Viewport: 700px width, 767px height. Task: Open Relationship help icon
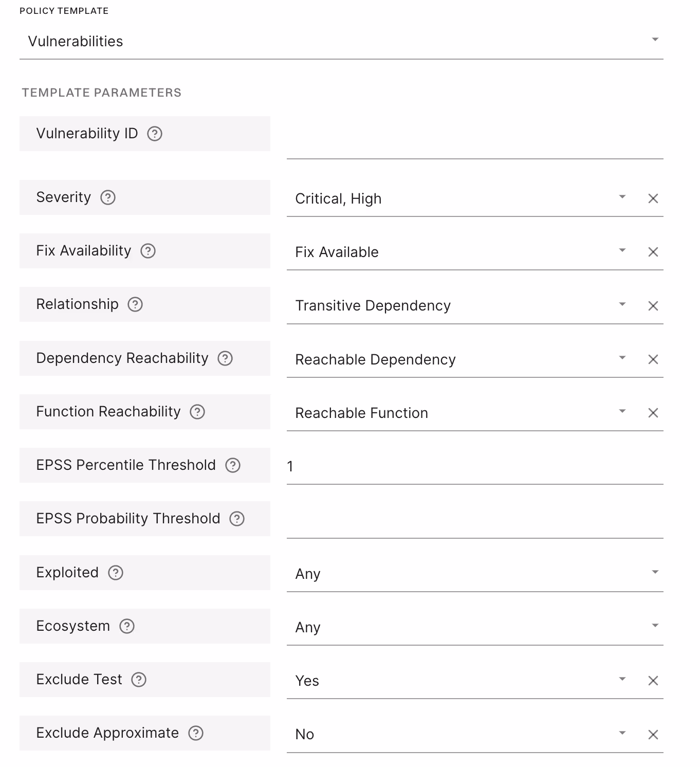point(135,304)
